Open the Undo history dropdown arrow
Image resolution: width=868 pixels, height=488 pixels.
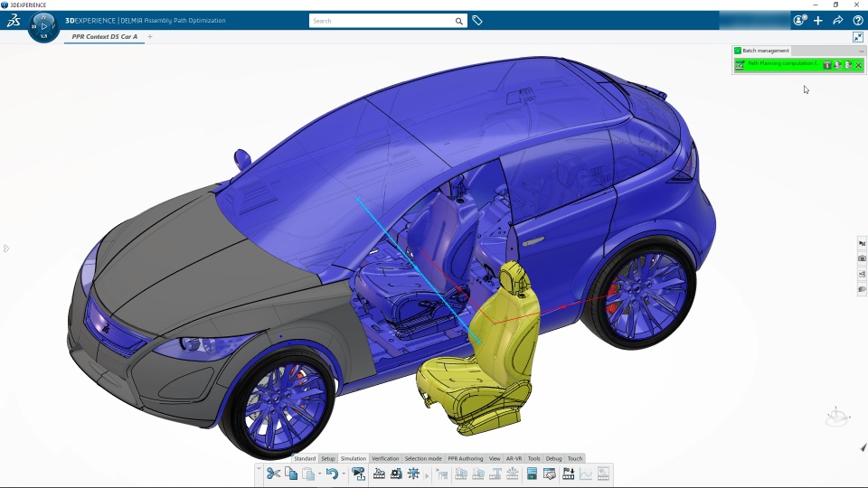click(x=344, y=474)
